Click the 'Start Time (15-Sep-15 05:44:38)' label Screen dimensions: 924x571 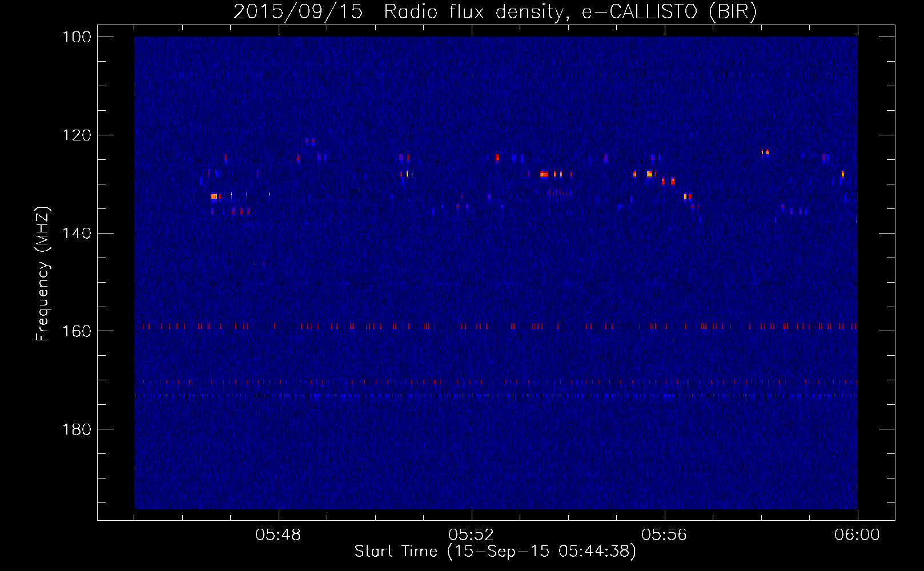point(495,552)
